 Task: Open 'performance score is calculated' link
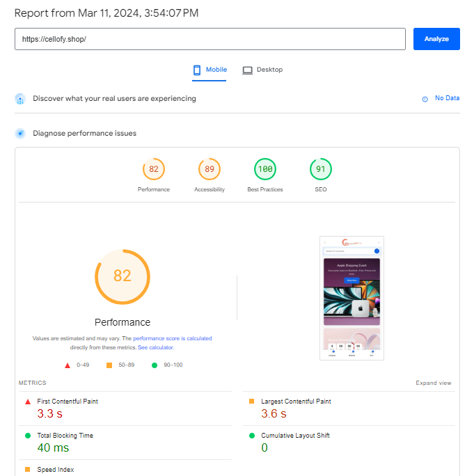click(x=172, y=338)
